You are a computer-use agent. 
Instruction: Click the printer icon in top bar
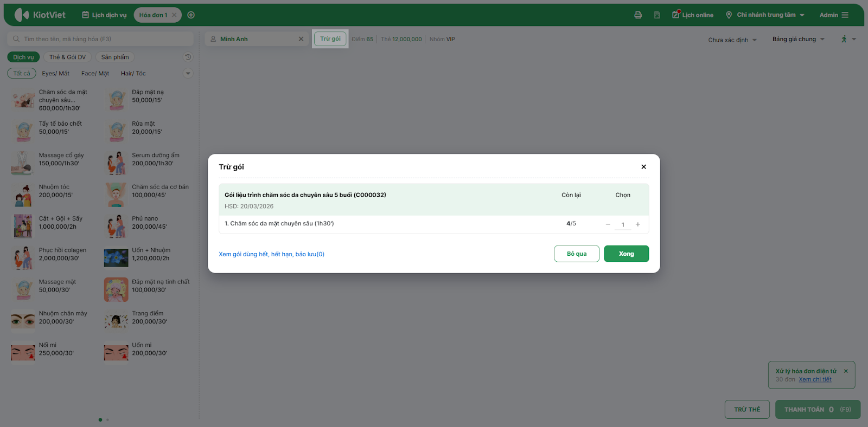pos(638,15)
